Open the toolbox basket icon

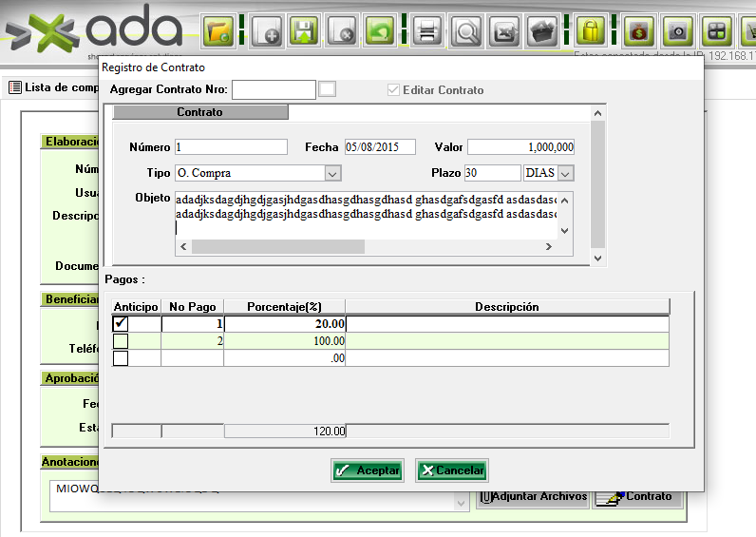click(543, 31)
